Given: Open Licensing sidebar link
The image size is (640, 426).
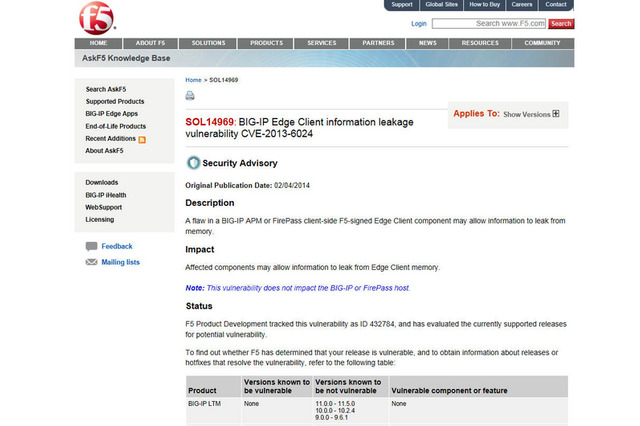Looking at the screenshot, I should (x=100, y=220).
